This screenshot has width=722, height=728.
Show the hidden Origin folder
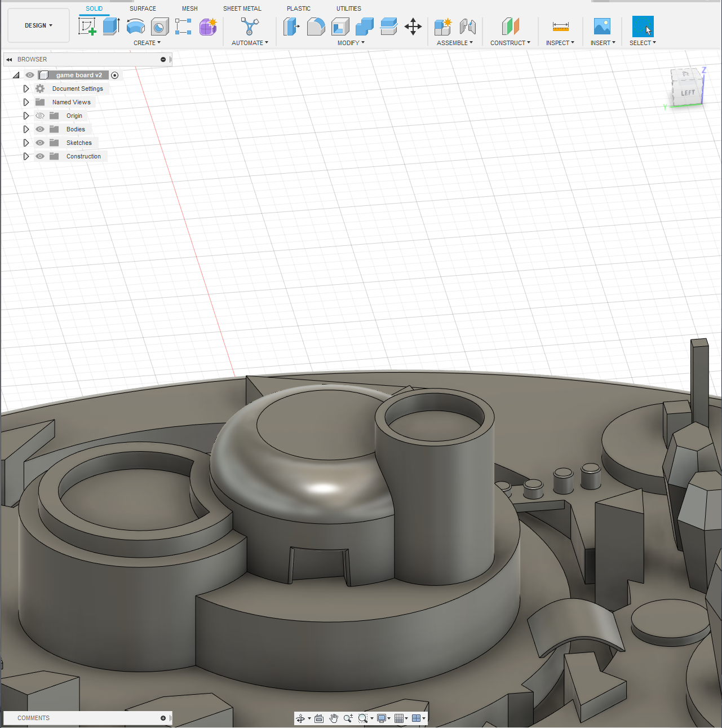click(x=40, y=116)
